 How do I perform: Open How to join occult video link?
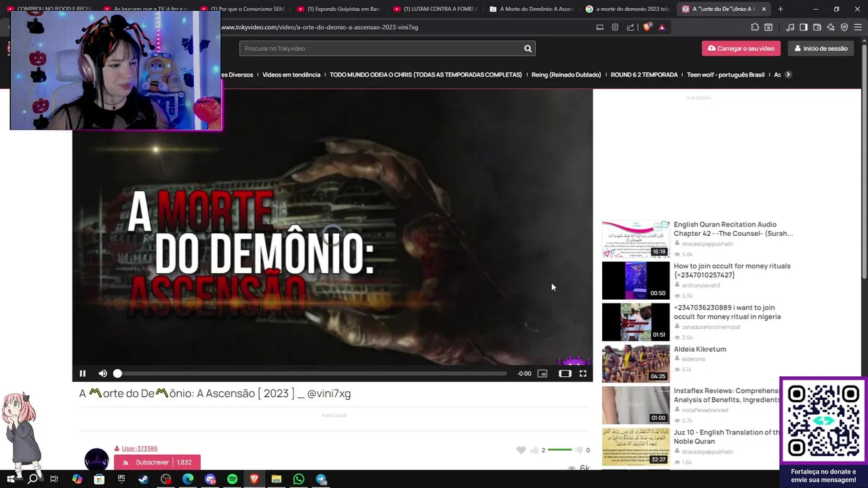pyautogui.click(x=732, y=270)
